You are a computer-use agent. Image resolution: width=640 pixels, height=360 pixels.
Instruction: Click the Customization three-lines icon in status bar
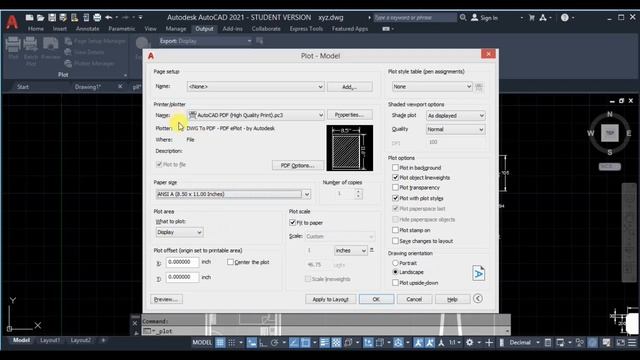point(632,343)
